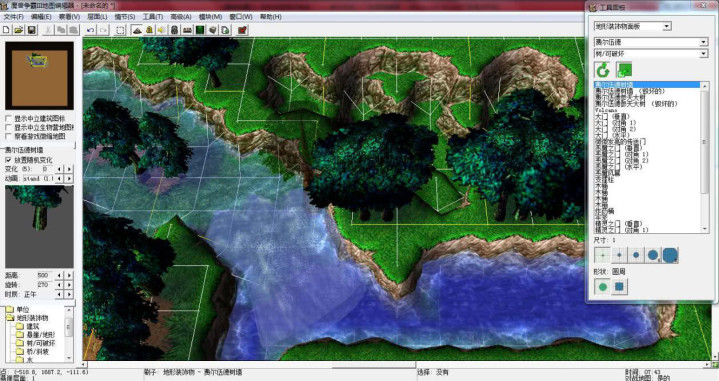This screenshot has height=381, width=719.
Task: Choose the largest circular brush size
Action: pyautogui.click(x=670, y=255)
